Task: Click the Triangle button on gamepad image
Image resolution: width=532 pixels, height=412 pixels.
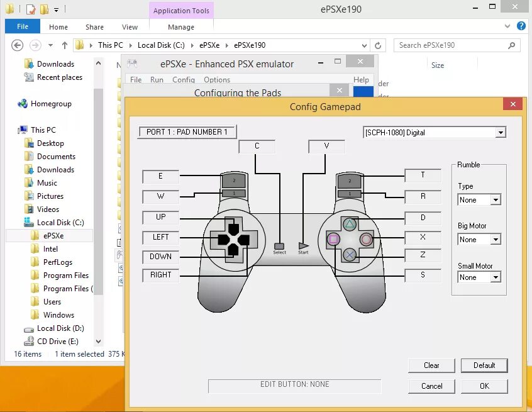Action: point(350,224)
